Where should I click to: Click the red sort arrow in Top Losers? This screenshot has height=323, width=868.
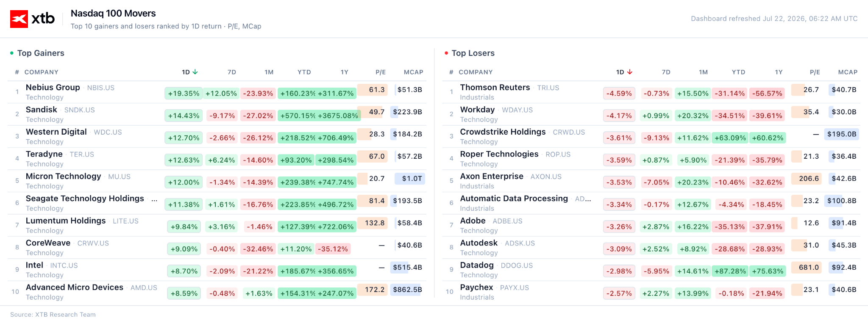click(x=630, y=72)
